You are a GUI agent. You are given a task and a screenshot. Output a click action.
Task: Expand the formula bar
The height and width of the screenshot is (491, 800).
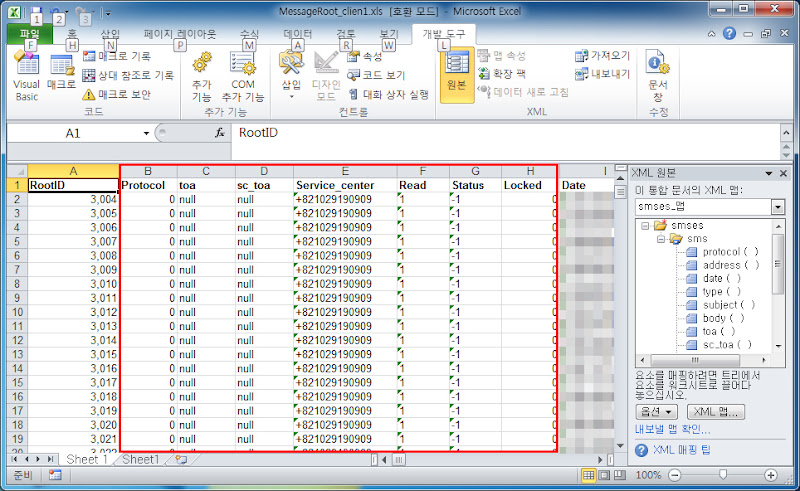[x=786, y=133]
